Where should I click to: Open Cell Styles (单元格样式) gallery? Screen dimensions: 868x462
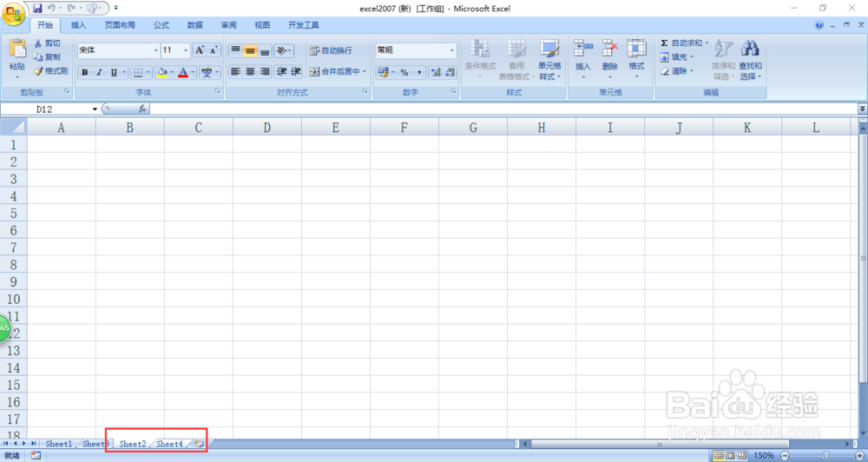coord(549,60)
